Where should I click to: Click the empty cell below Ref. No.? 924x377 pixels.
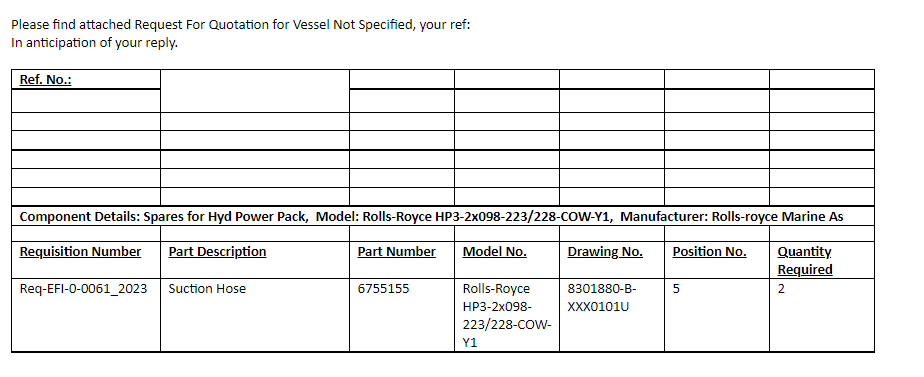tap(86, 101)
